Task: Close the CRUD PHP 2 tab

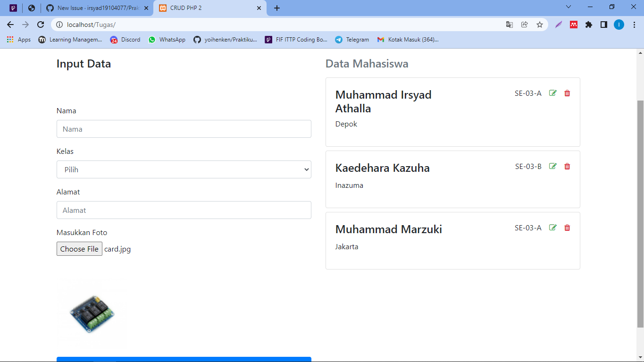Action: point(259,8)
